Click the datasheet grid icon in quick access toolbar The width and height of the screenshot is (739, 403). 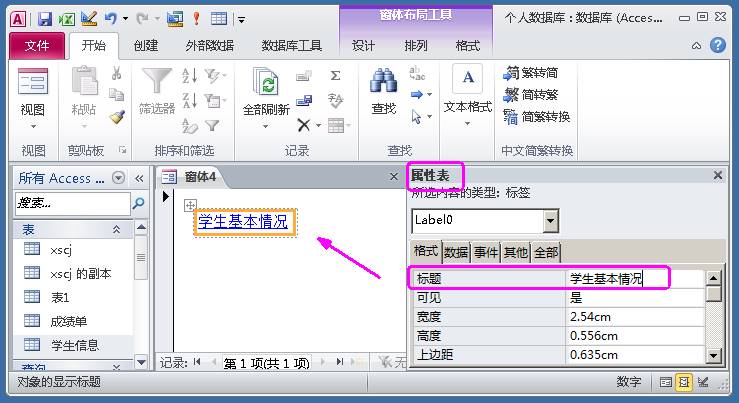pyautogui.click(x=219, y=19)
